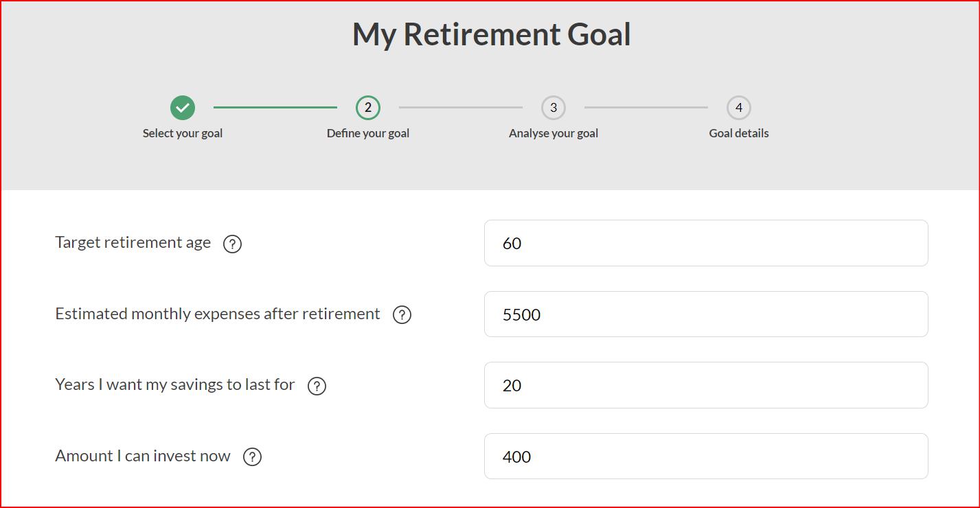Click the Target retirement age label text
980x508 pixels.
click(133, 242)
